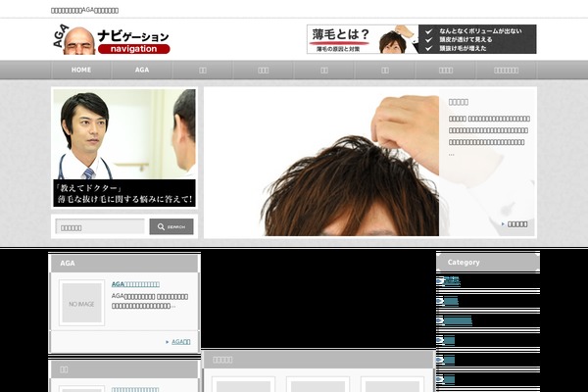
Task: Focus the search text field beside SEARCH
Action: pyautogui.click(x=100, y=227)
